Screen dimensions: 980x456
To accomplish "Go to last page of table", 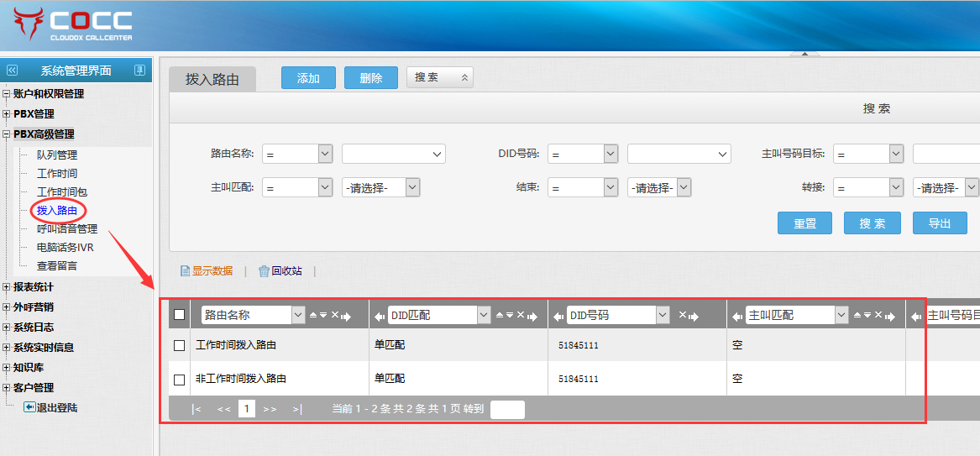I will point(297,409).
